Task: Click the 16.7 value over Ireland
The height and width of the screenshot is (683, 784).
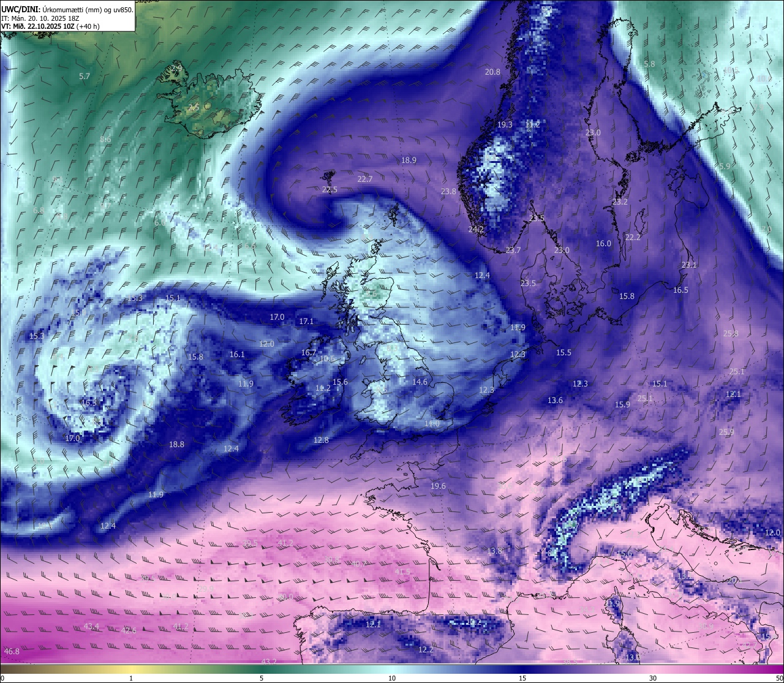Action: pyautogui.click(x=309, y=352)
